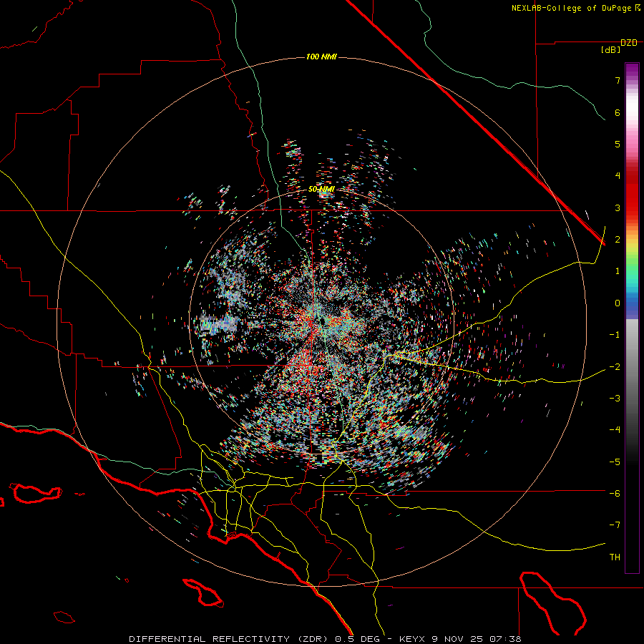Click the 100 NMI range ring label
Image resolution: width=644 pixels, height=644 pixels.
tap(321, 57)
